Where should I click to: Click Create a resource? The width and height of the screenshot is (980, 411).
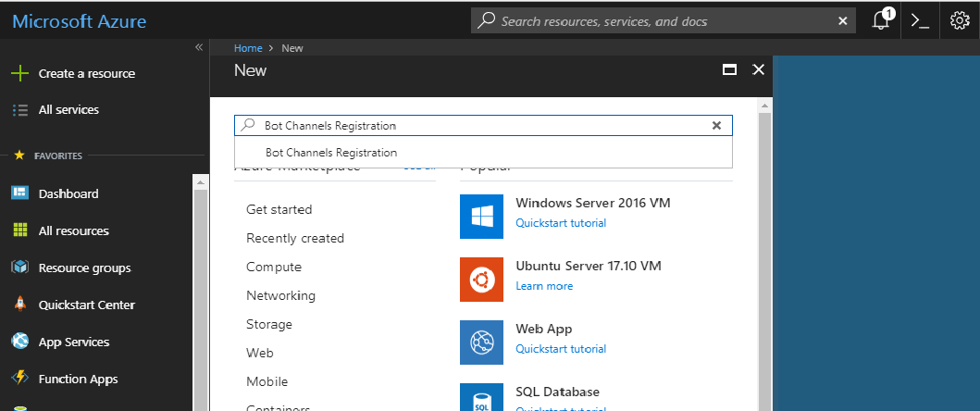86,73
